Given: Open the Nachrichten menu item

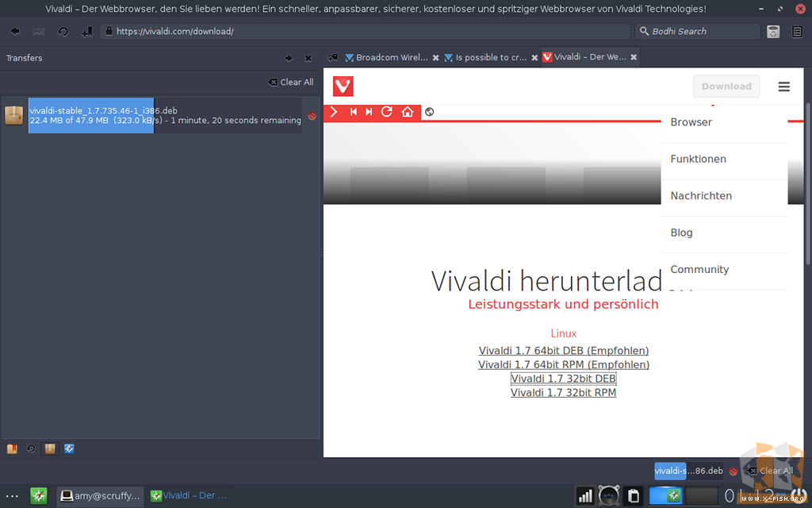Looking at the screenshot, I should click(724, 196).
